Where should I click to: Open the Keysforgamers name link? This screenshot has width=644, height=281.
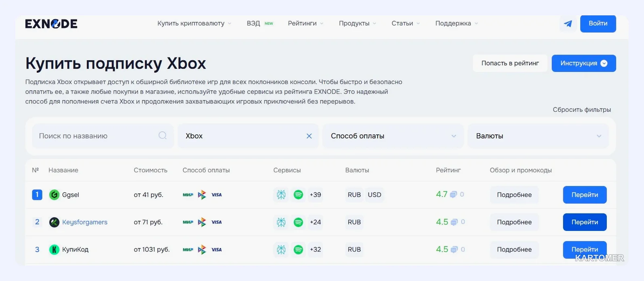[85, 222]
